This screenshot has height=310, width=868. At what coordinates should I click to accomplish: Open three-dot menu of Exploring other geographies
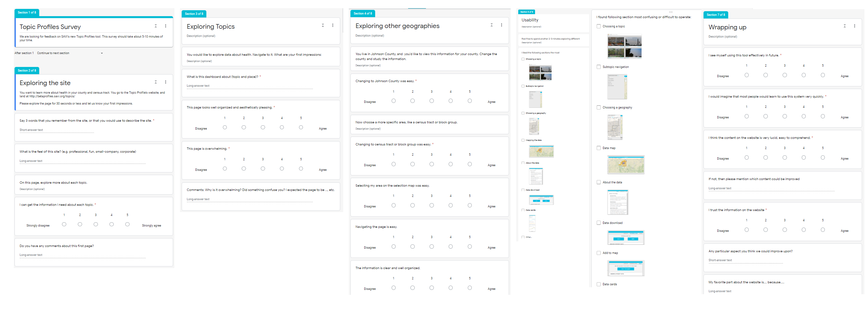(x=501, y=25)
